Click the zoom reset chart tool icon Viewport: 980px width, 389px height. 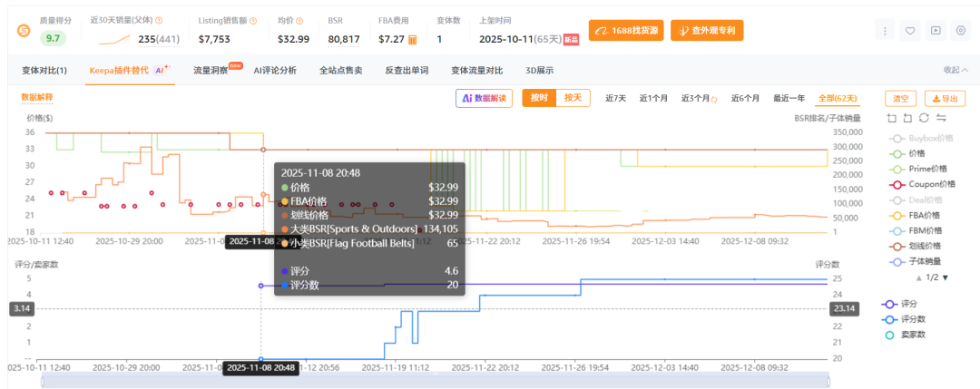click(908, 118)
